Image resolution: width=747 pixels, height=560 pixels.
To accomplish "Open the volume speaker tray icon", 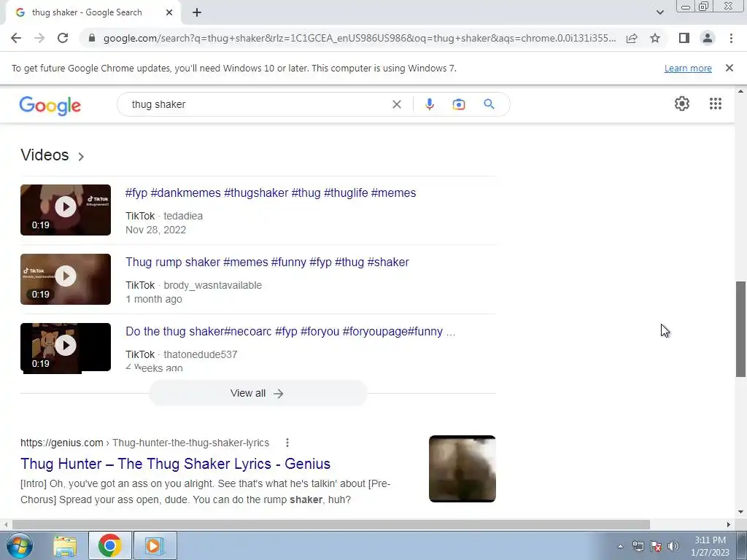I will pos(673,546).
